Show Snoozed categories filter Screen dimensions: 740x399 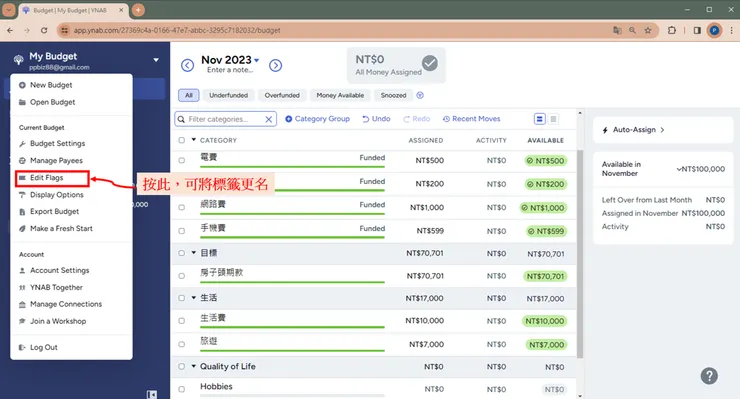click(394, 95)
